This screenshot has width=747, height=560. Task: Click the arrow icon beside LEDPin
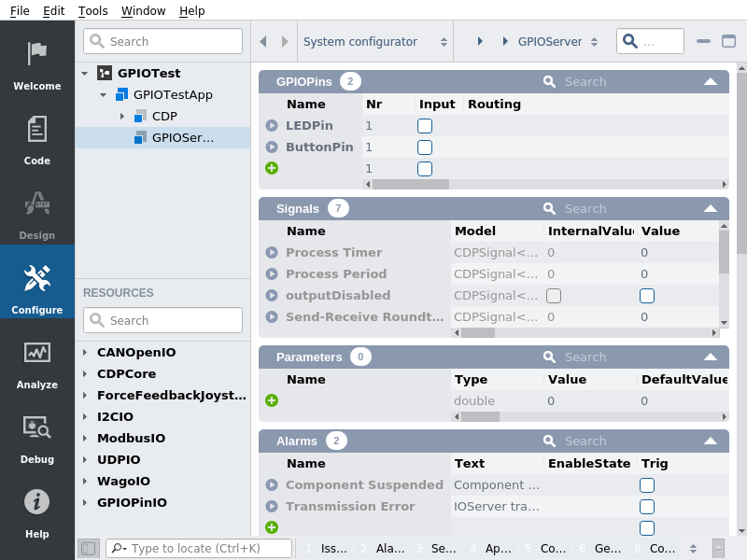pyautogui.click(x=272, y=125)
